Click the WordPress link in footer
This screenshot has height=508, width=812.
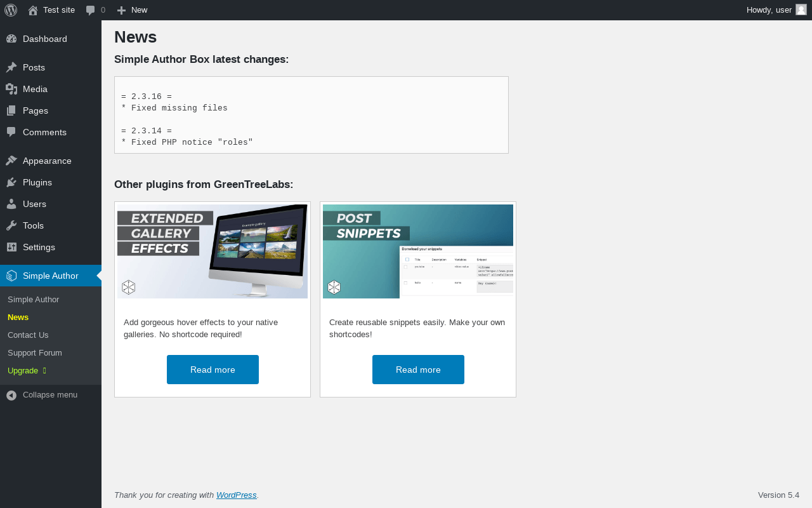pos(237,495)
